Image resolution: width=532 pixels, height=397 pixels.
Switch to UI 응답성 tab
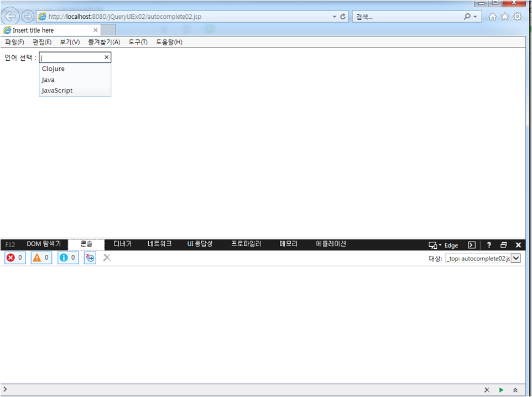point(200,244)
